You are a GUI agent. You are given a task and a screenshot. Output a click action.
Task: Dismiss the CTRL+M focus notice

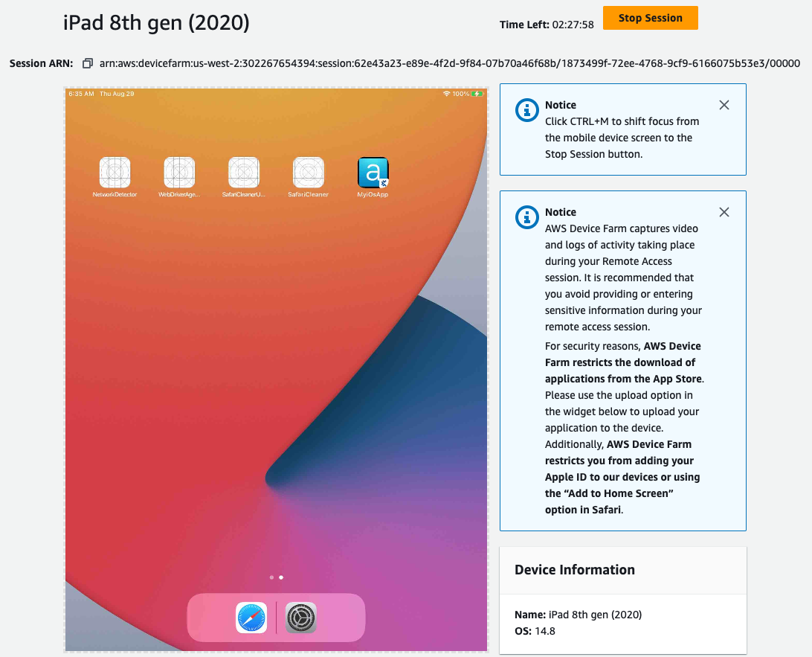[724, 105]
